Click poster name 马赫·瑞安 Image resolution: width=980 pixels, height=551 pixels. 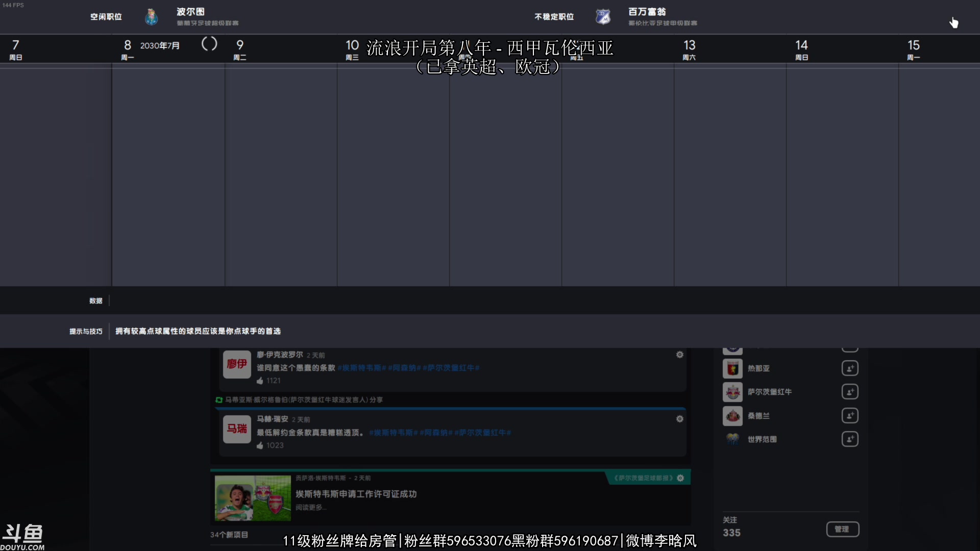pos(273,419)
